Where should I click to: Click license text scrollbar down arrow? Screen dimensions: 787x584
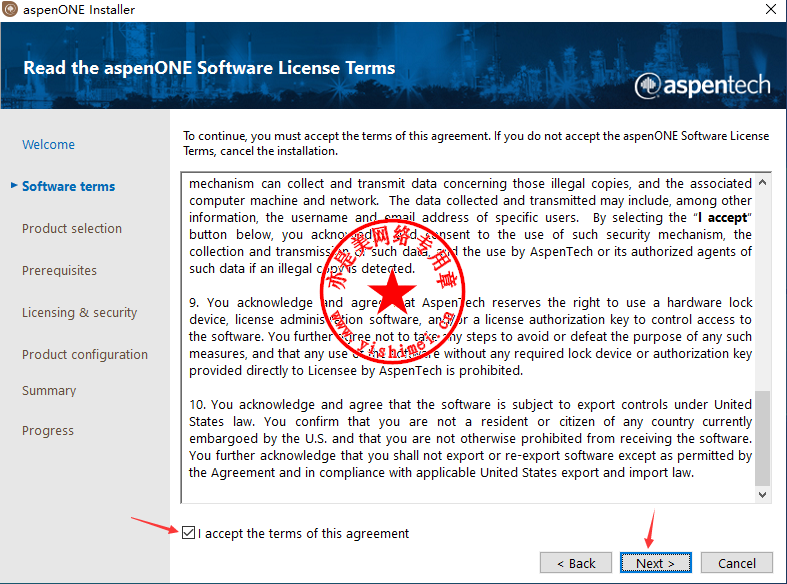coord(762,495)
